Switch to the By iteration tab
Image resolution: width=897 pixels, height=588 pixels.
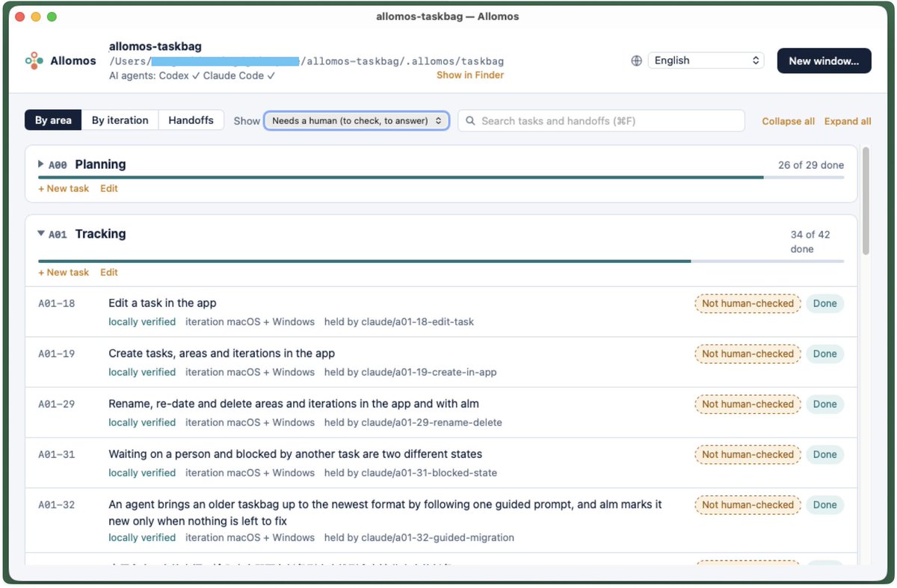tap(120, 120)
